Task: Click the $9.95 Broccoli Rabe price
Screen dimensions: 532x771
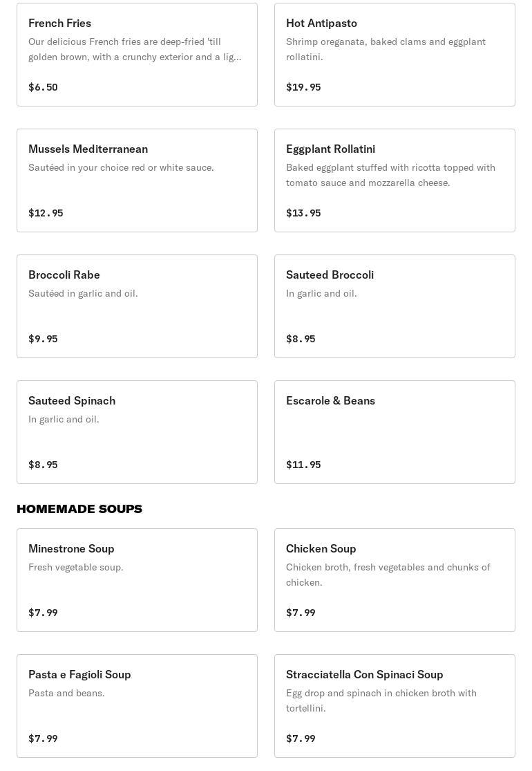Action: [x=43, y=339]
